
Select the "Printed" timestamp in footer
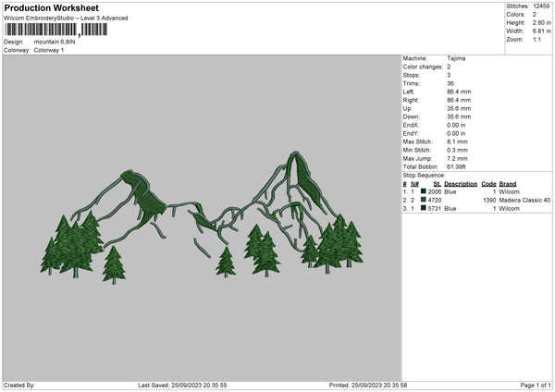tap(368, 386)
